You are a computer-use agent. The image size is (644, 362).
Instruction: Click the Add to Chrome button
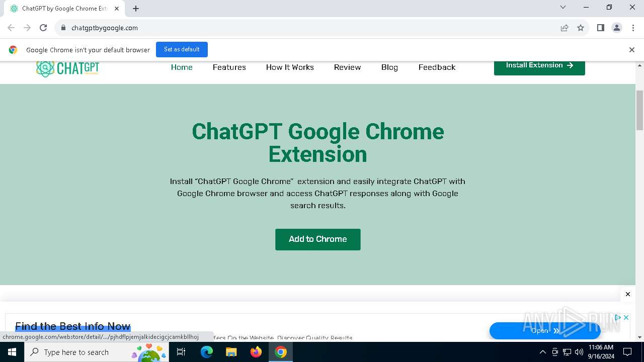(318, 239)
